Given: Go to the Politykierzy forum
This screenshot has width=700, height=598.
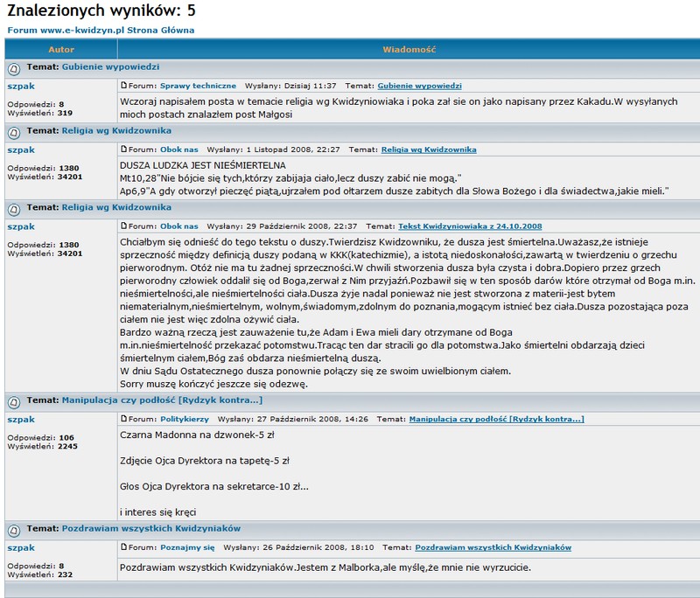Looking at the screenshot, I should pos(184,420).
